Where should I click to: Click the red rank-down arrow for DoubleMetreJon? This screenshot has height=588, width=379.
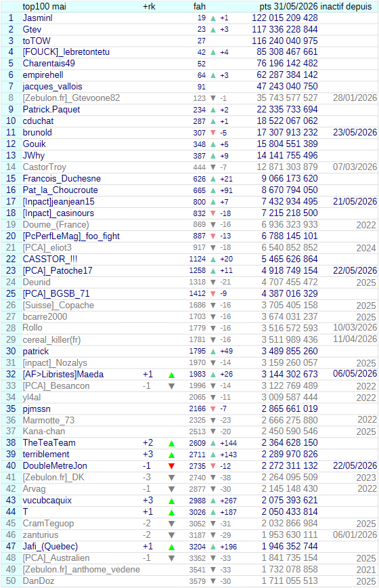[171, 466]
